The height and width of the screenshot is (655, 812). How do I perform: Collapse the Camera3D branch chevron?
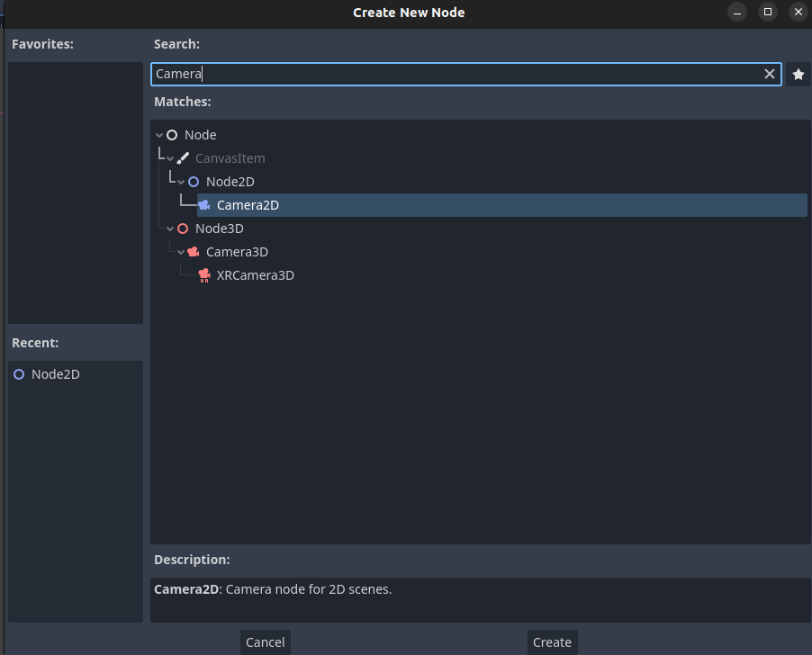pos(181,252)
